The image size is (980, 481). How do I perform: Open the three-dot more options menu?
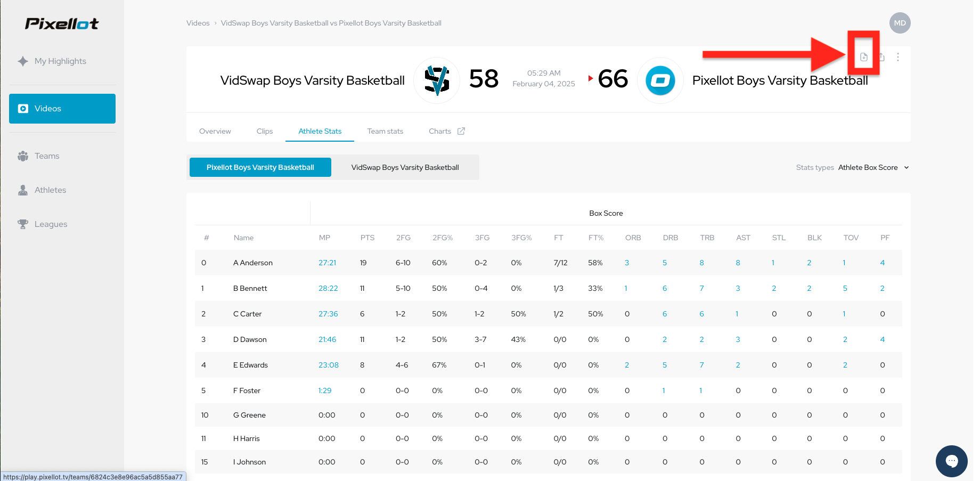coord(898,57)
